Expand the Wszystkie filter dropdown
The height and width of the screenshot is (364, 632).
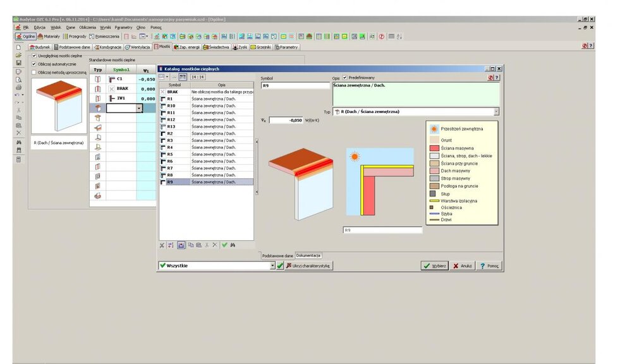273,266
